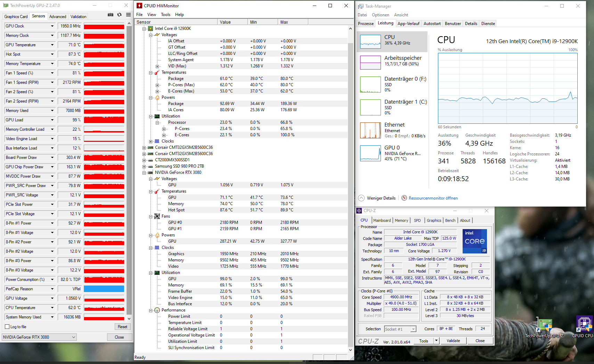
Task: Click the thermometer icon beside CPU Temperatures
Action: click(x=157, y=72)
